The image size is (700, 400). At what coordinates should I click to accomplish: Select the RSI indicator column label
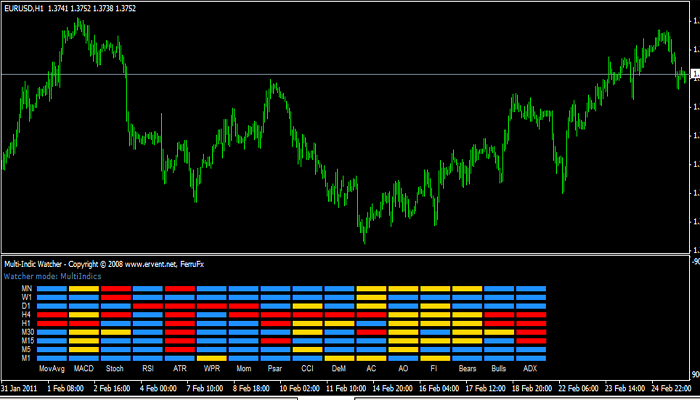click(148, 369)
